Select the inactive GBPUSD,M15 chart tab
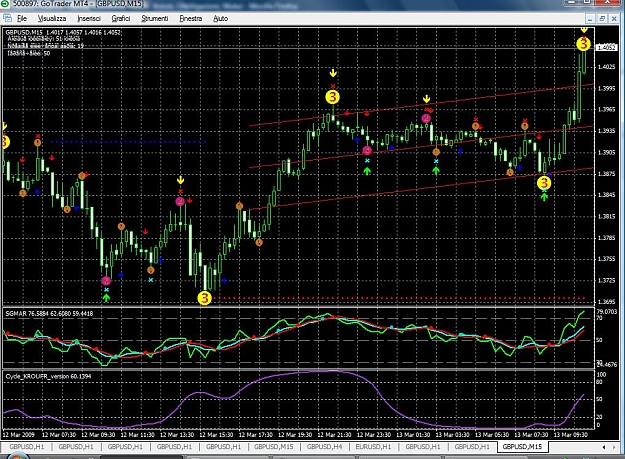The width and height of the screenshot is (625, 459). 274,447
